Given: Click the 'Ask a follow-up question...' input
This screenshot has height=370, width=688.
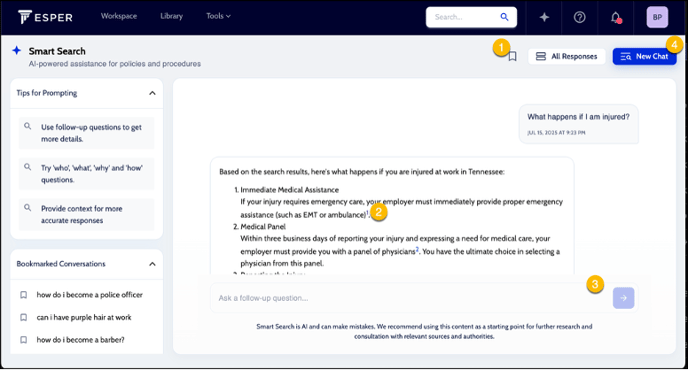Looking at the screenshot, I should pos(410,298).
